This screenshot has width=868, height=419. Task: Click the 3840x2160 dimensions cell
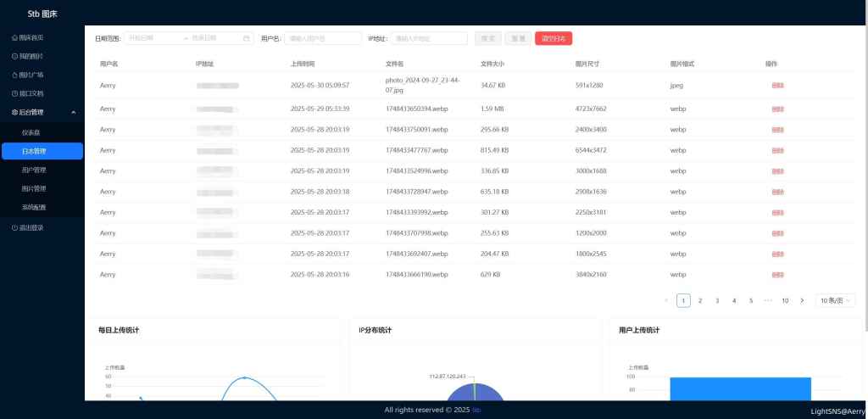point(591,275)
